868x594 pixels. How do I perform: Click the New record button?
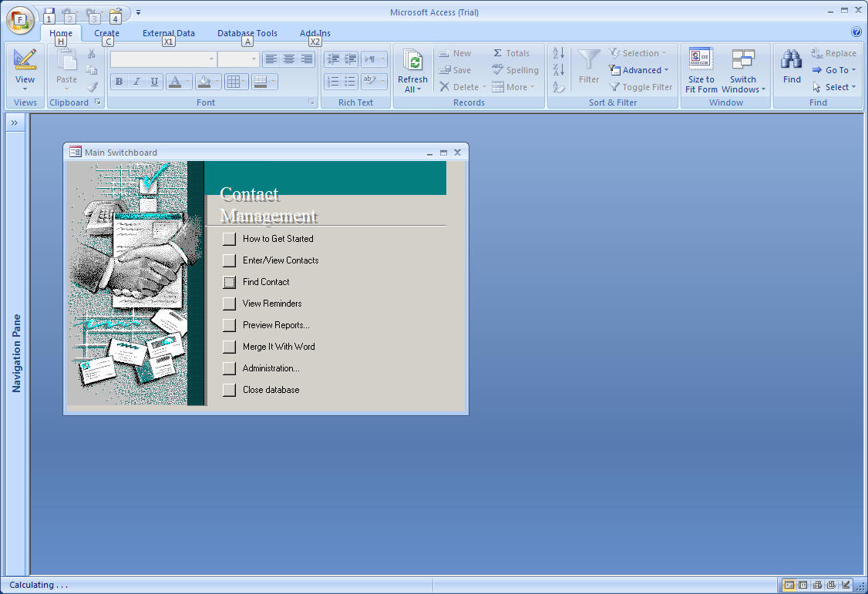tap(455, 53)
